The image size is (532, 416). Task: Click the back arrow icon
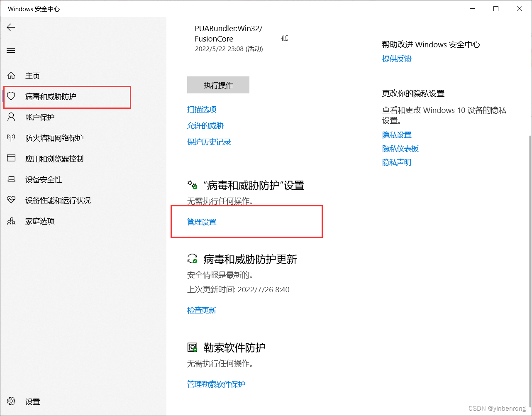coord(11,27)
